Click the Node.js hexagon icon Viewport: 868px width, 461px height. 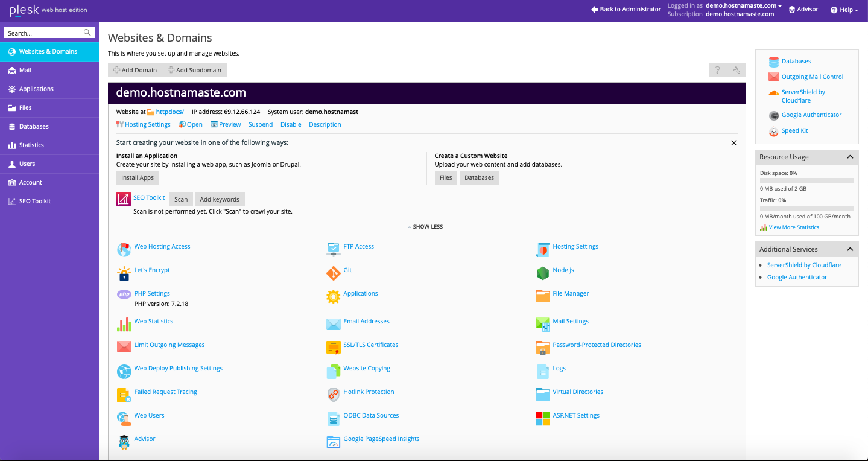tap(543, 273)
